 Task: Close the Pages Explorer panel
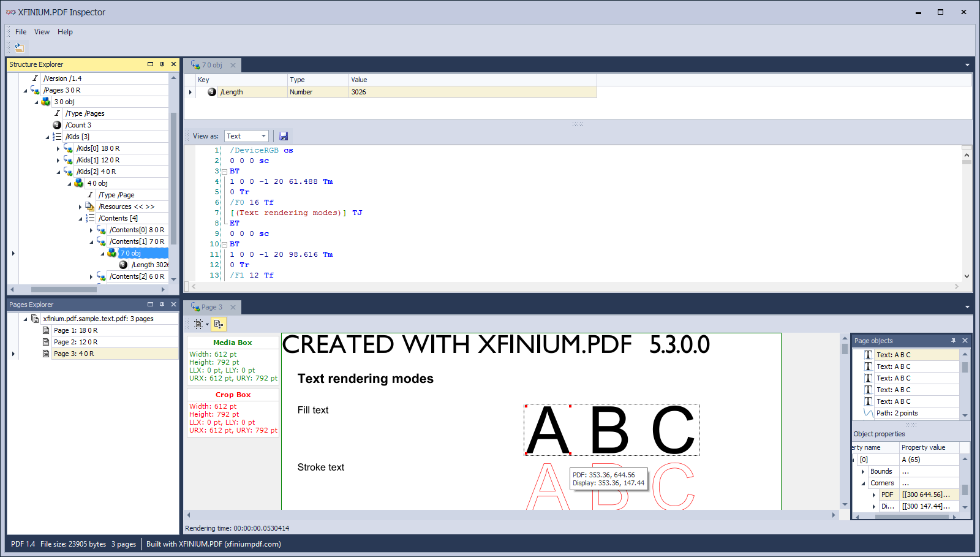point(173,305)
